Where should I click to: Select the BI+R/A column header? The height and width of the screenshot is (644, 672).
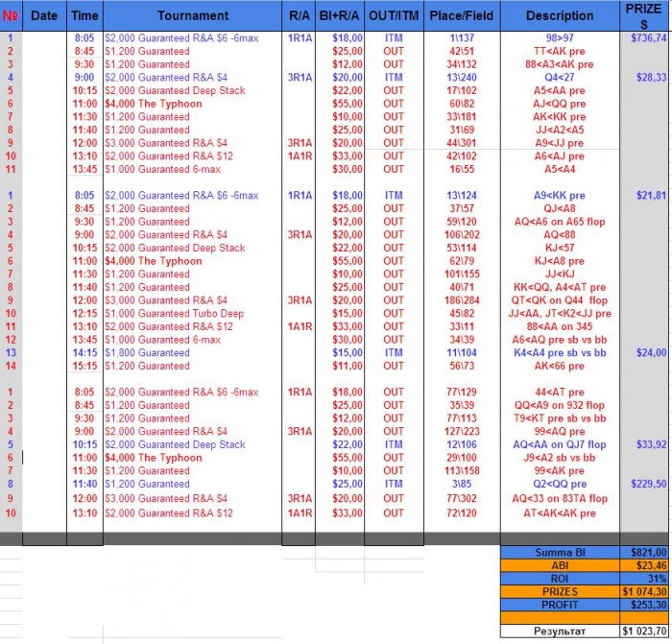pyautogui.click(x=340, y=16)
